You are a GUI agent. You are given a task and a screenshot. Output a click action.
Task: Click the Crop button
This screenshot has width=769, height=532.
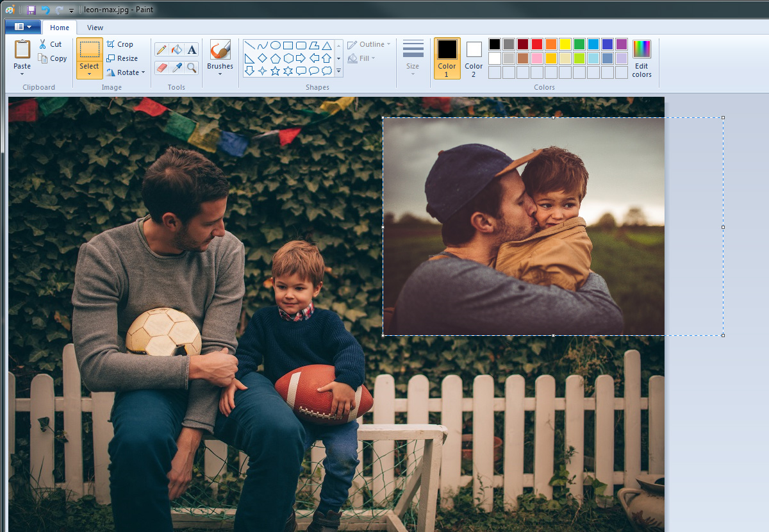coord(120,44)
